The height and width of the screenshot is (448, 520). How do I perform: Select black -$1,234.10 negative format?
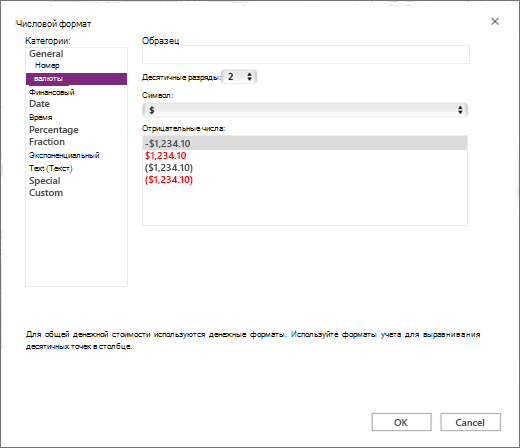click(305, 143)
